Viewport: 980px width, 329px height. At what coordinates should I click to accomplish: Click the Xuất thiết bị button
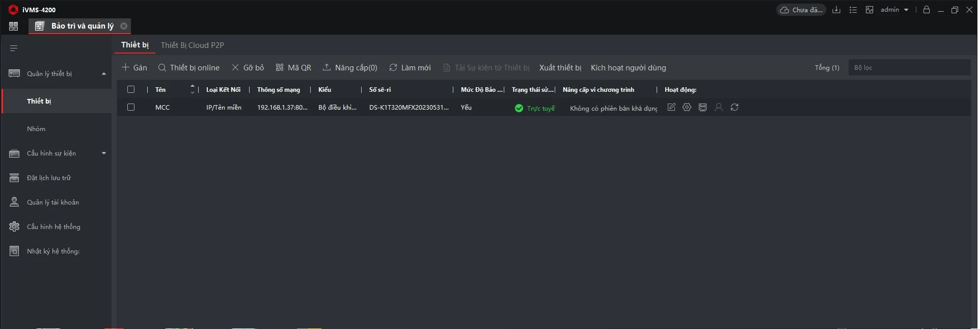click(560, 68)
